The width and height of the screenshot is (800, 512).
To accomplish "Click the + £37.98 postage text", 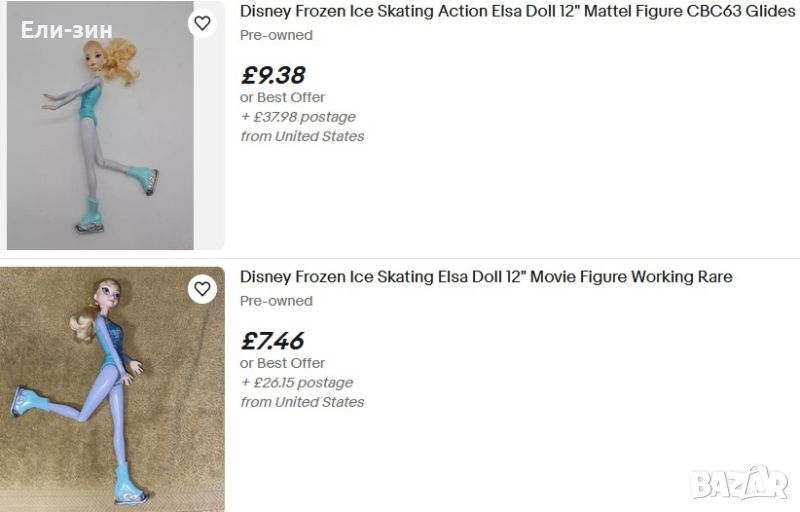I will (x=297, y=117).
